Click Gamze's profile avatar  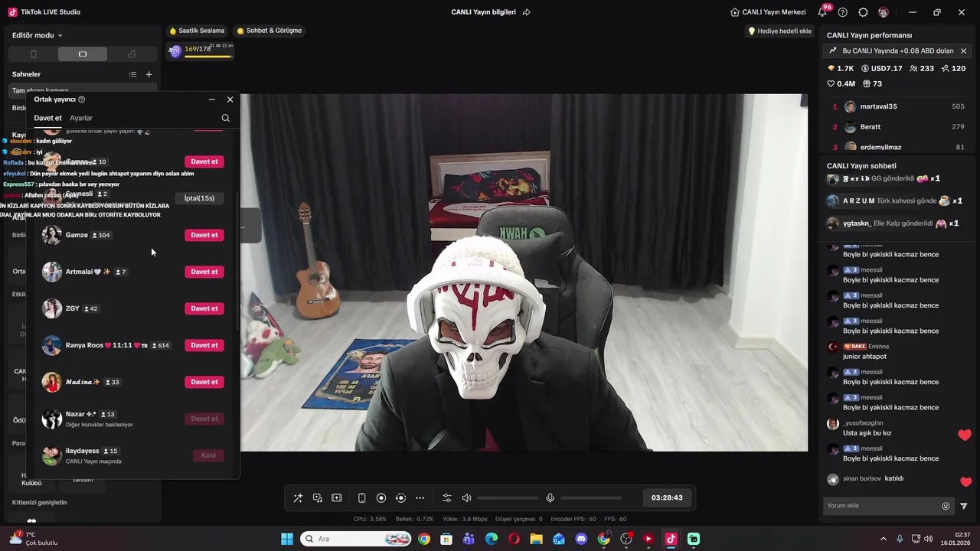(x=52, y=235)
